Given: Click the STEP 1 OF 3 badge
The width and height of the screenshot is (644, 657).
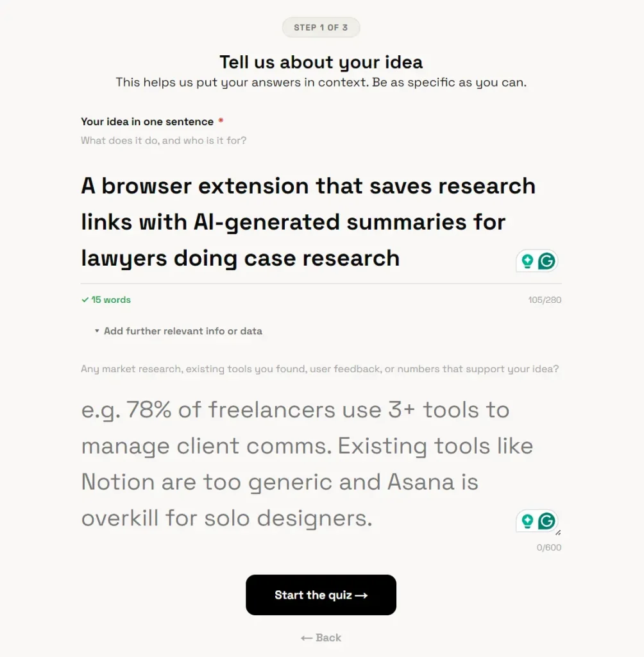Looking at the screenshot, I should click(321, 28).
